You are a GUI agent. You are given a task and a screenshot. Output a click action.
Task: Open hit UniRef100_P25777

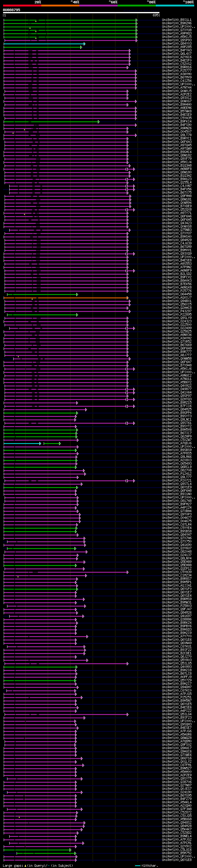tap(177, 71)
